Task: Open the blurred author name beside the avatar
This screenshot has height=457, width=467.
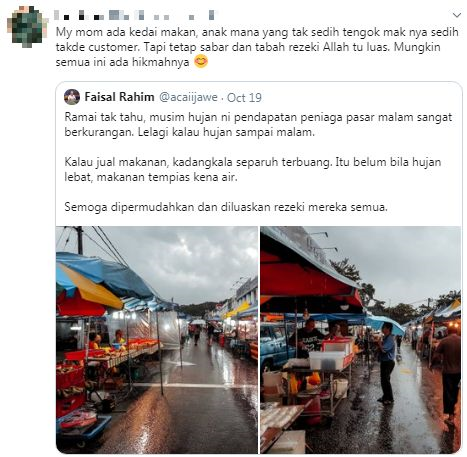Action: point(135,15)
